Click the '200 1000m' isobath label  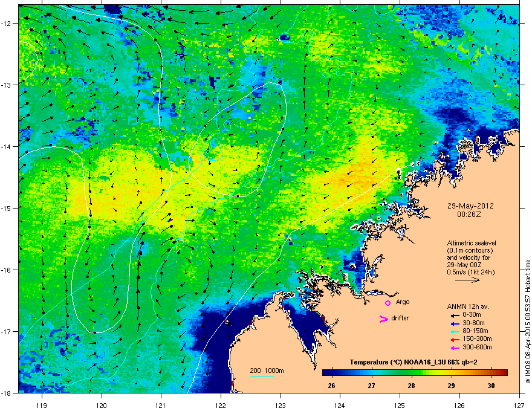point(267,371)
